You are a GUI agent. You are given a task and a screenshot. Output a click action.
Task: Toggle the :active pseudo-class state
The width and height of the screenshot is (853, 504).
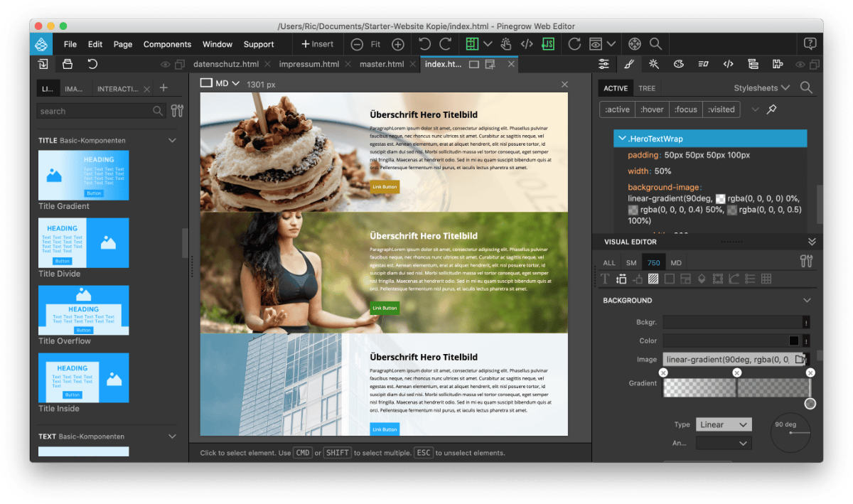(x=616, y=109)
